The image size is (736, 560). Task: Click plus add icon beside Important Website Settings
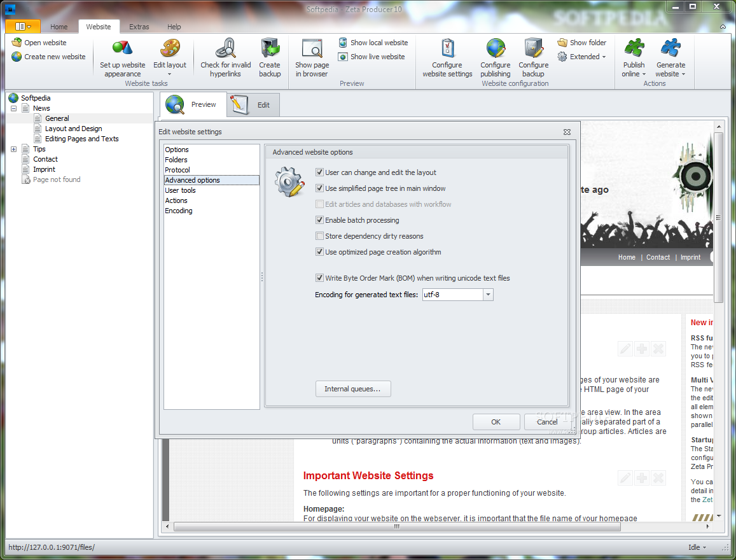[642, 479]
